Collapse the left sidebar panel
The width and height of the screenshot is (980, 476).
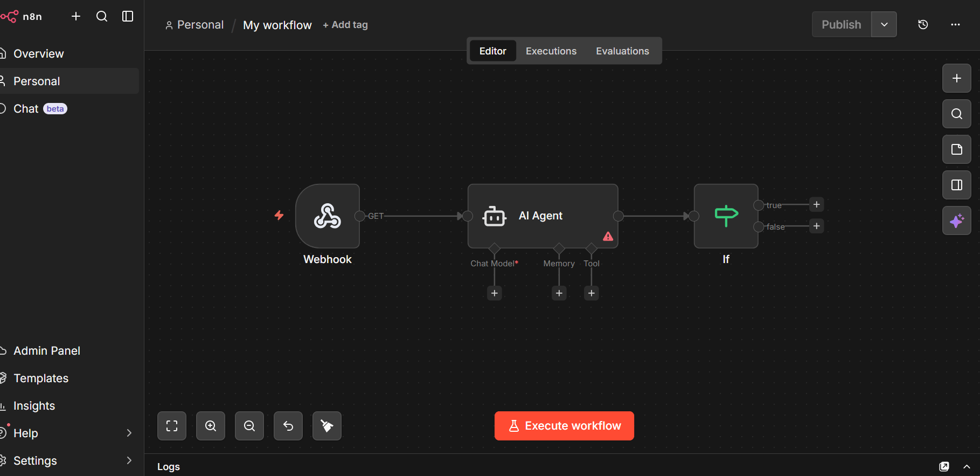(128, 16)
